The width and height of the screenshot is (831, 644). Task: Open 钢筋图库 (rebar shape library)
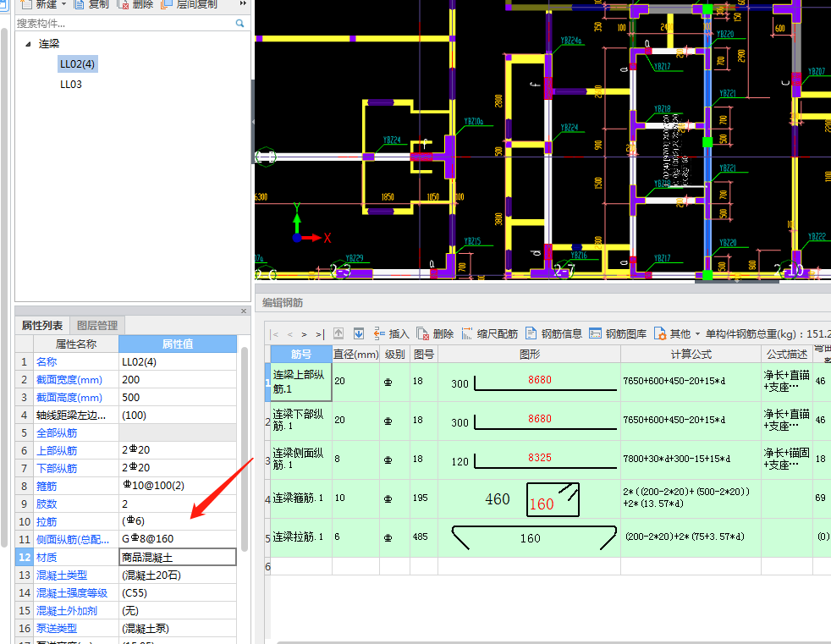click(618, 333)
